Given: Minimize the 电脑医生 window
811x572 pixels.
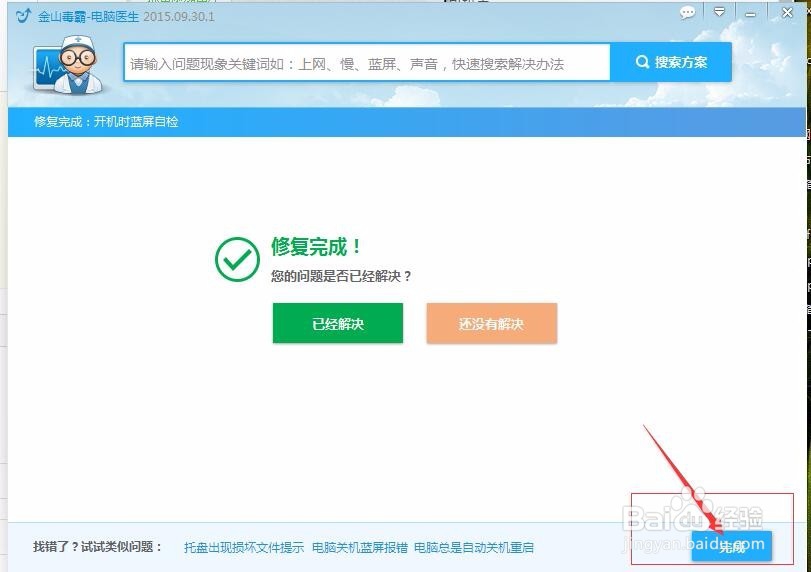Looking at the screenshot, I should click(750, 14).
